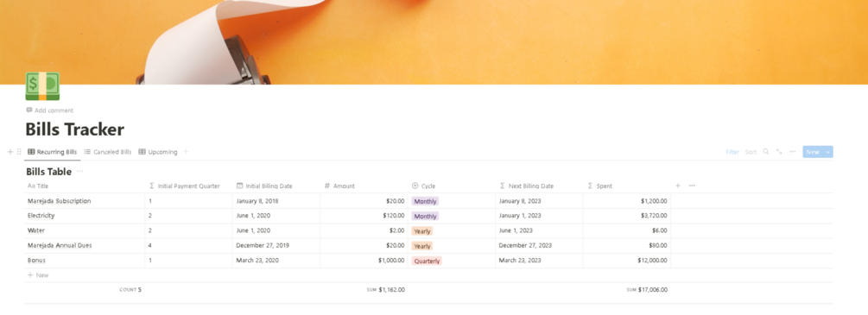Click the drag handle beside Recurring Bills
868x315 pixels.
pyautogui.click(x=19, y=152)
